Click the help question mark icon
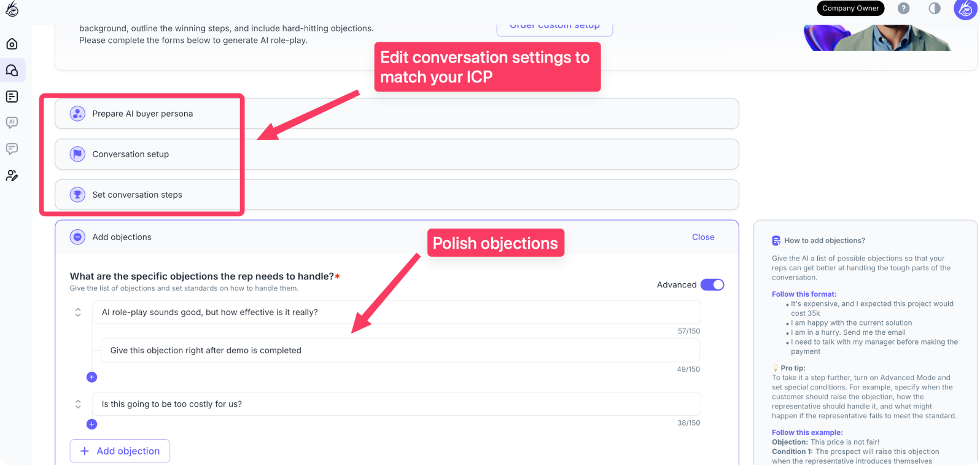Image resolution: width=980 pixels, height=465 pixels. point(903,9)
